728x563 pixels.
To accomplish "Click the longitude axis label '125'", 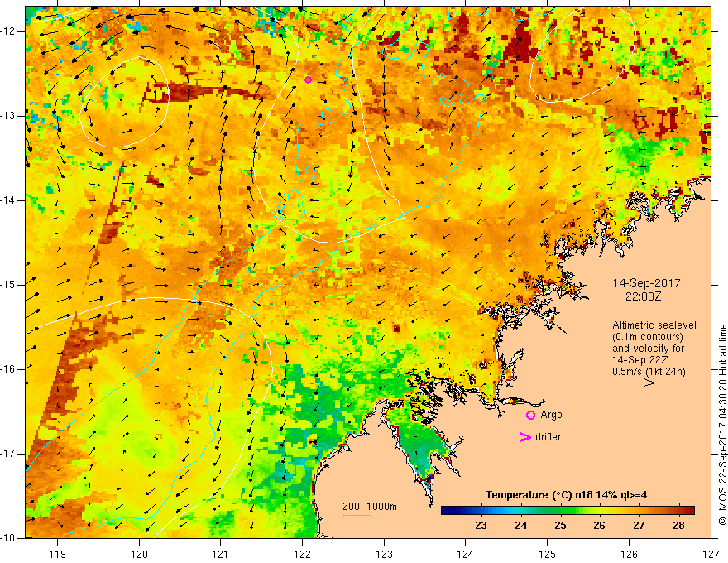I will [x=548, y=554].
